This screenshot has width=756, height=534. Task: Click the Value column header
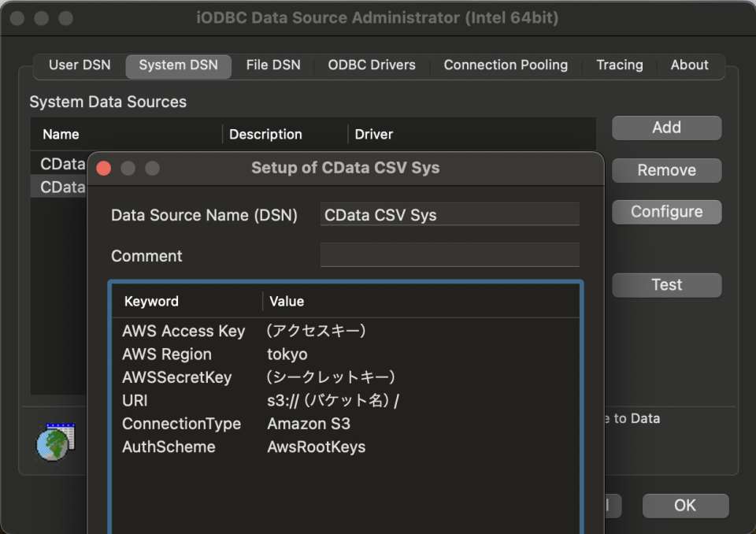(287, 302)
